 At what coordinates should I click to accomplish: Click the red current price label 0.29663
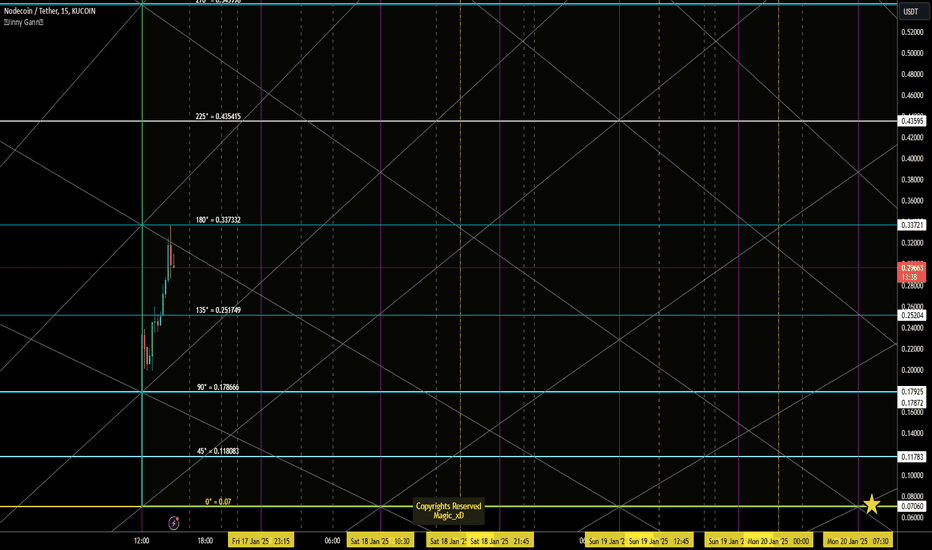[x=911, y=272]
